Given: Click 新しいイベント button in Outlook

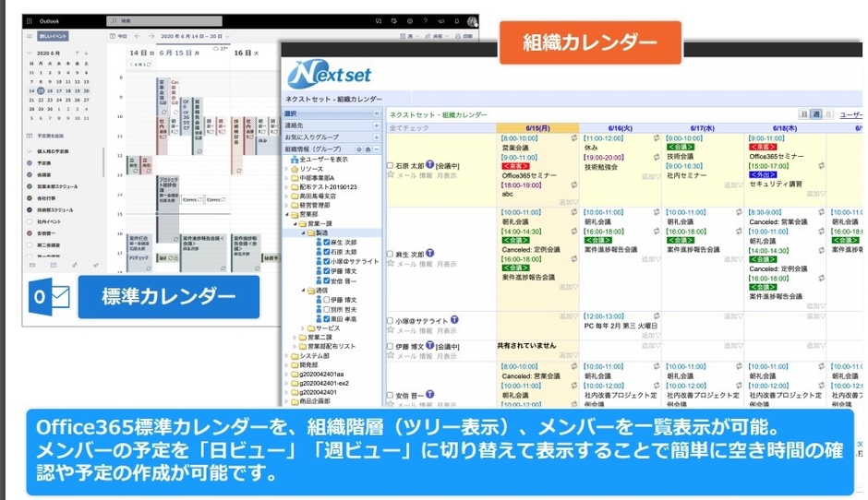Looking at the screenshot, I should click(x=54, y=36).
